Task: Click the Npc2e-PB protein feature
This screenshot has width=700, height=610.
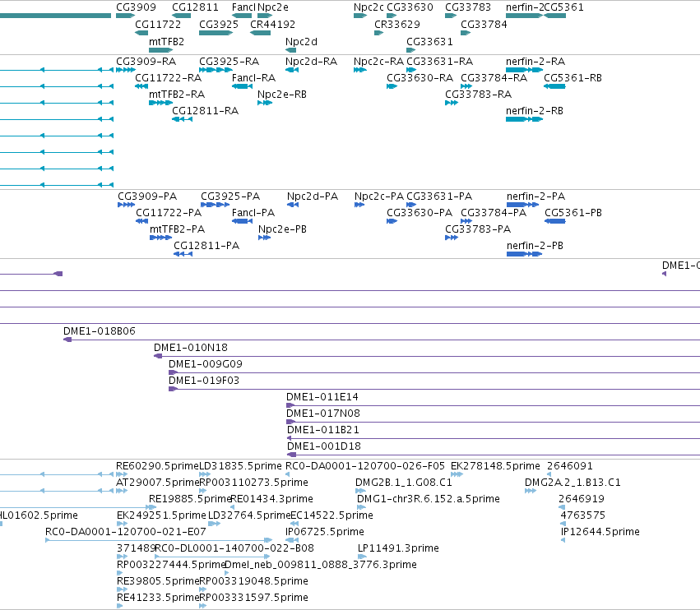Action: 265,238
